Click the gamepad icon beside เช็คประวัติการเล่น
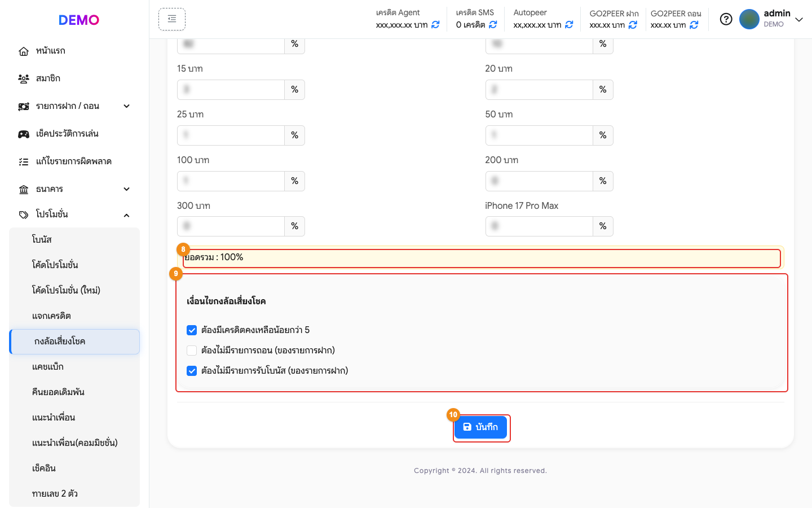812x508 pixels. (x=24, y=134)
